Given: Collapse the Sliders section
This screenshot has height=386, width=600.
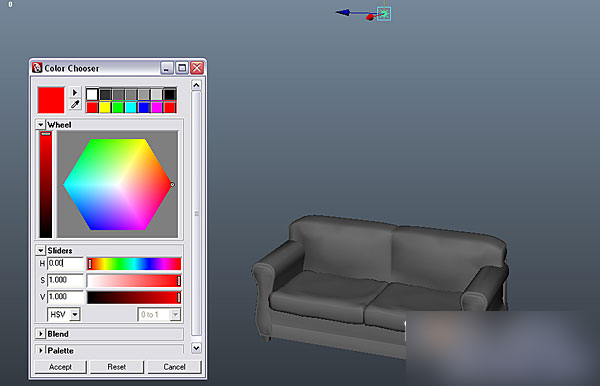Looking at the screenshot, I should (x=41, y=251).
